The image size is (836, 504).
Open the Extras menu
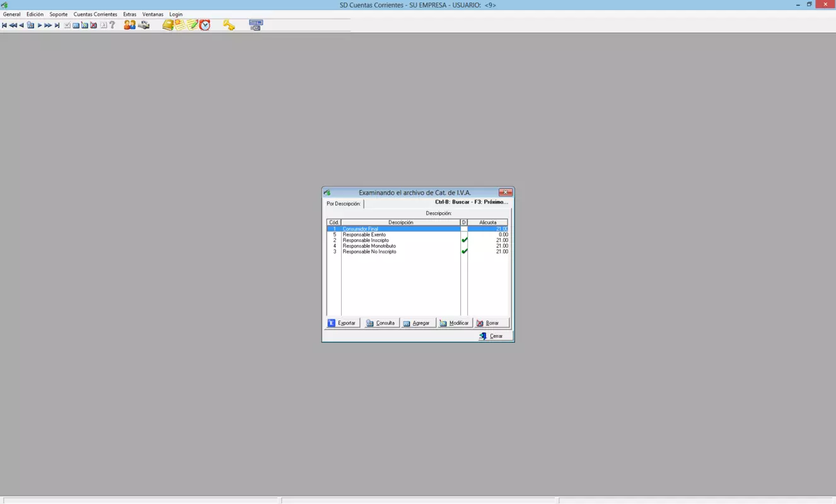click(130, 14)
